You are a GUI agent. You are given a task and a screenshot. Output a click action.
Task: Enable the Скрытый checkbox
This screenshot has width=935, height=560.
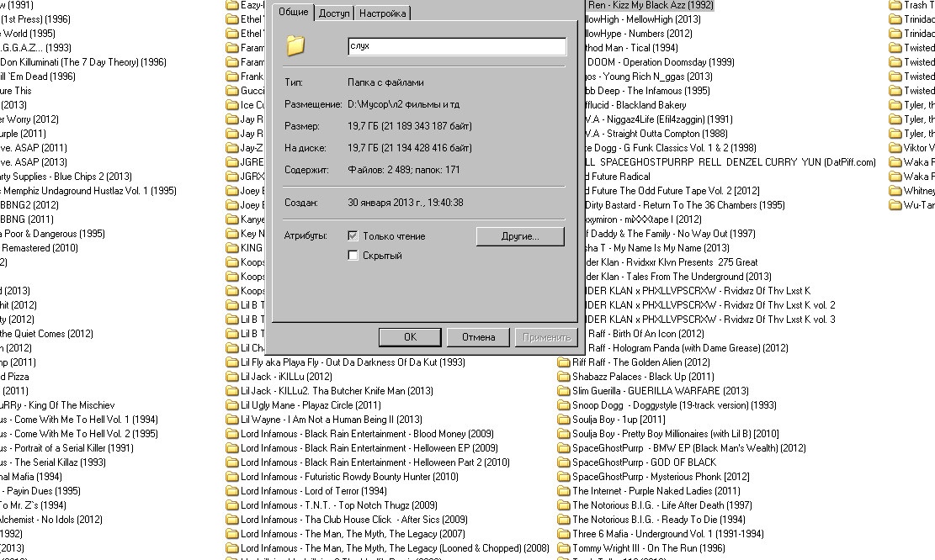point(353,256)
